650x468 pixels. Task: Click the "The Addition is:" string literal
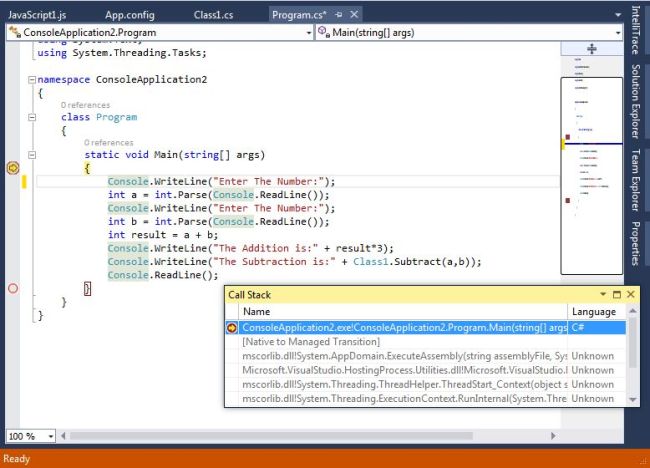pos(266,248)
